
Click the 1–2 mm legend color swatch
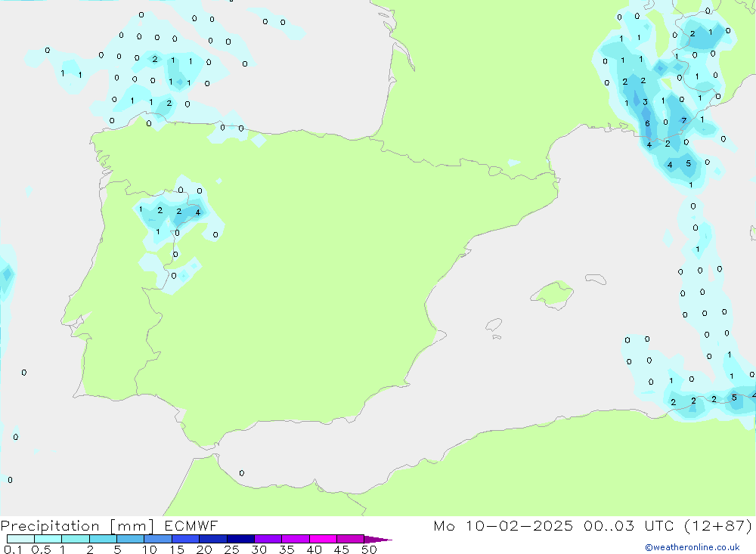point(75,539)
